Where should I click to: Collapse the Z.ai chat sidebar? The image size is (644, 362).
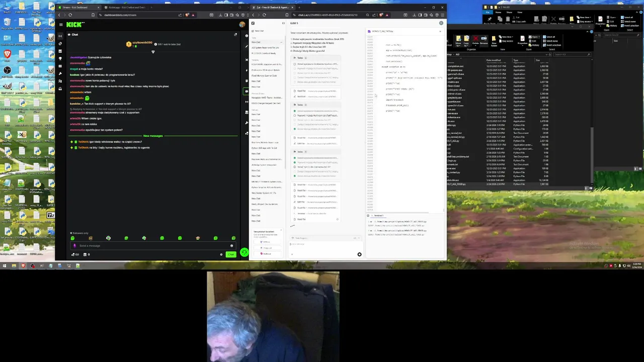pyautogui.click(x=283, y=24)
